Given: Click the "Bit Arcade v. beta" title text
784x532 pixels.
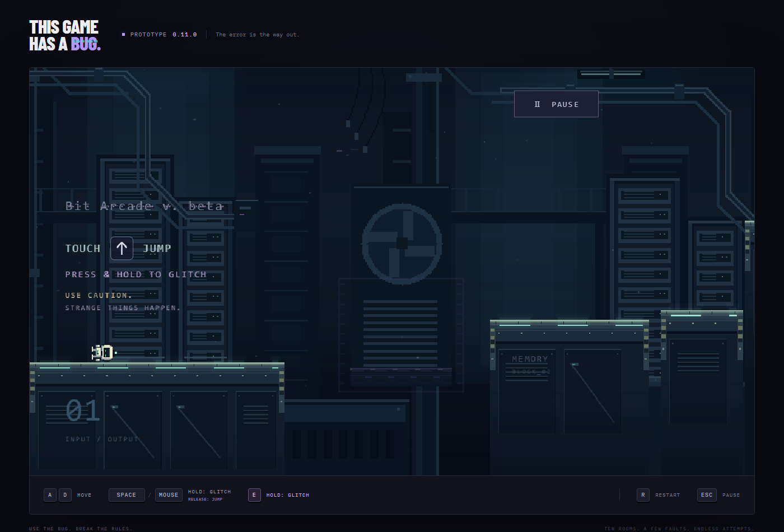Looking at the screenshot, I should (x=144, y=206).
